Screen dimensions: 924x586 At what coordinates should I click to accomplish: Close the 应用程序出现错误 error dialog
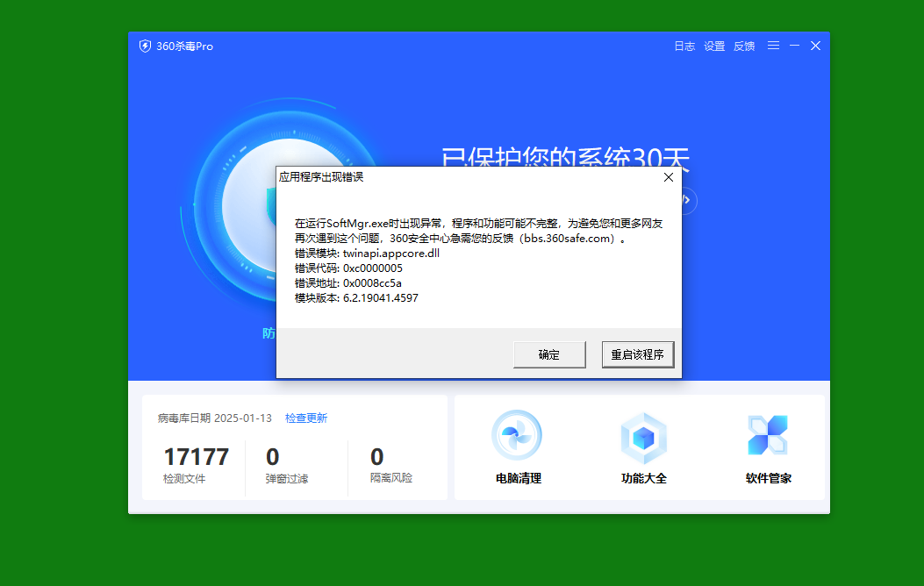pos(669,177)
